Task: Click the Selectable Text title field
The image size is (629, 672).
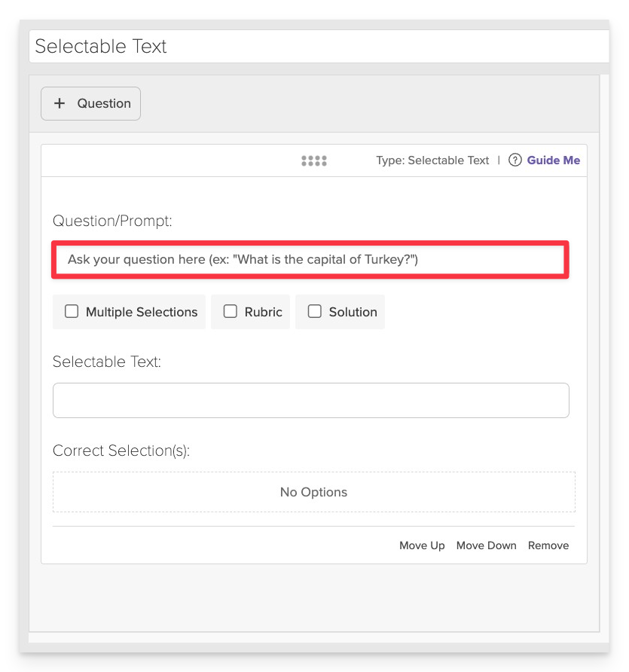Action: coord(319,46)
